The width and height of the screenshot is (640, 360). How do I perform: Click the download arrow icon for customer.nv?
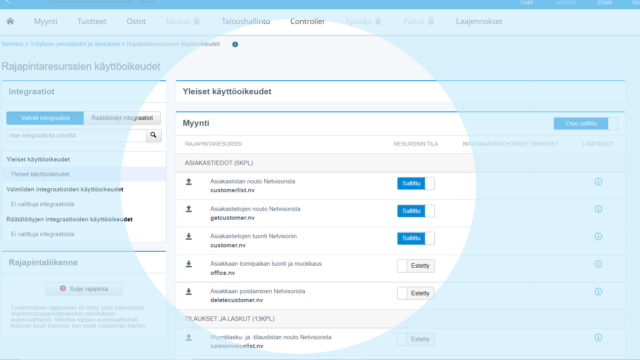[189, 236]
